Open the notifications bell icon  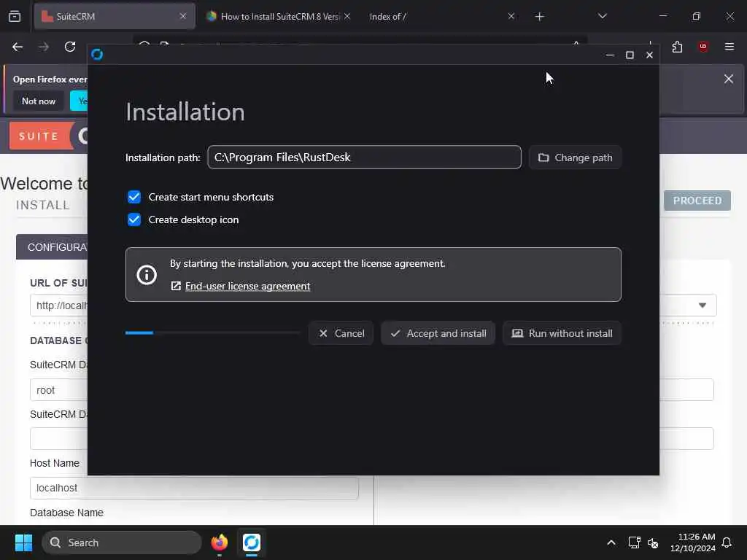(727, 542)
